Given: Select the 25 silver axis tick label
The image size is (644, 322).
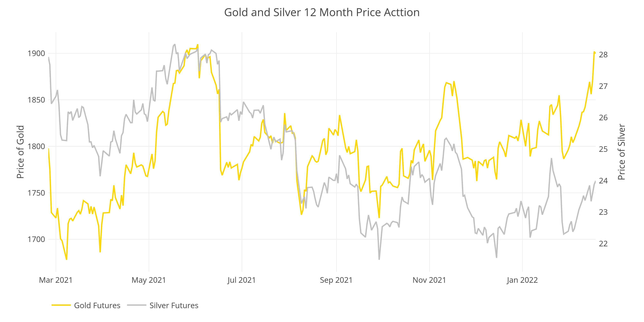Looking at the screenshot, I should (603, 149).
